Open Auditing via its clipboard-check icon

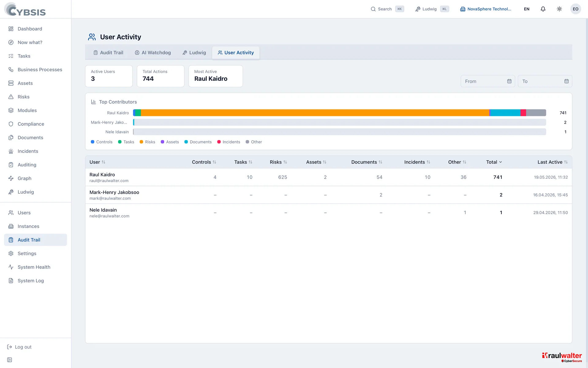click(11, 165)
